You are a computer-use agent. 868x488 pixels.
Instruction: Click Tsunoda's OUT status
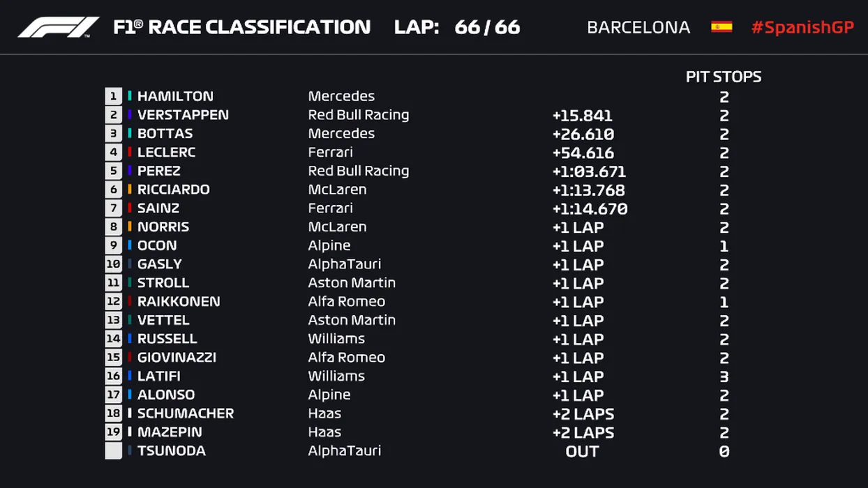(582, 451)
